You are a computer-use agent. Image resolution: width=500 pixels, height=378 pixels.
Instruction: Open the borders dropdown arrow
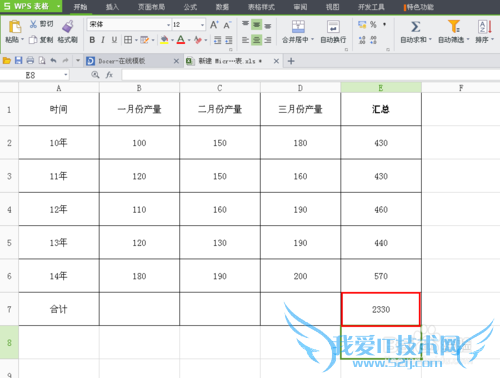click(x=136, y=40)
